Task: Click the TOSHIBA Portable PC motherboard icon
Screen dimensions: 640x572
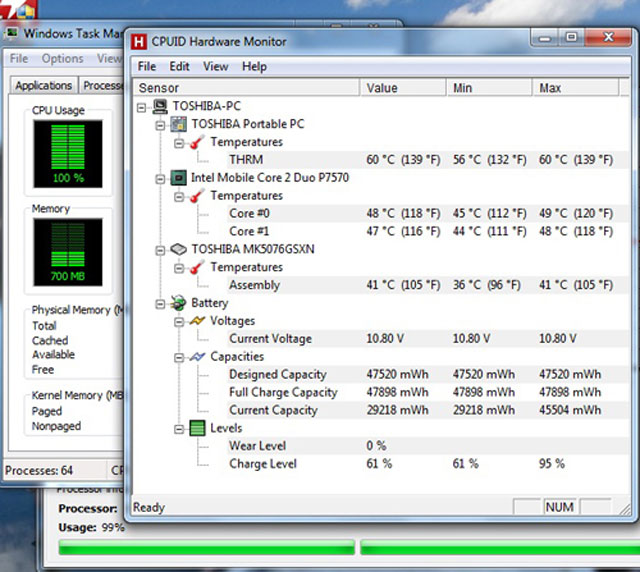Action: point(178,124)
